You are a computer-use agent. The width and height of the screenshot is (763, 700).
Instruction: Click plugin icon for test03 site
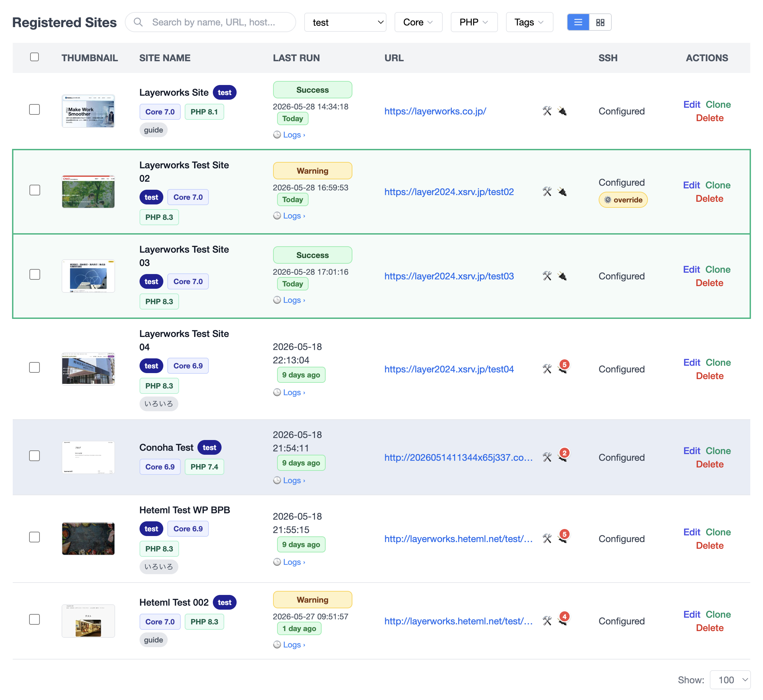point(562,276)
